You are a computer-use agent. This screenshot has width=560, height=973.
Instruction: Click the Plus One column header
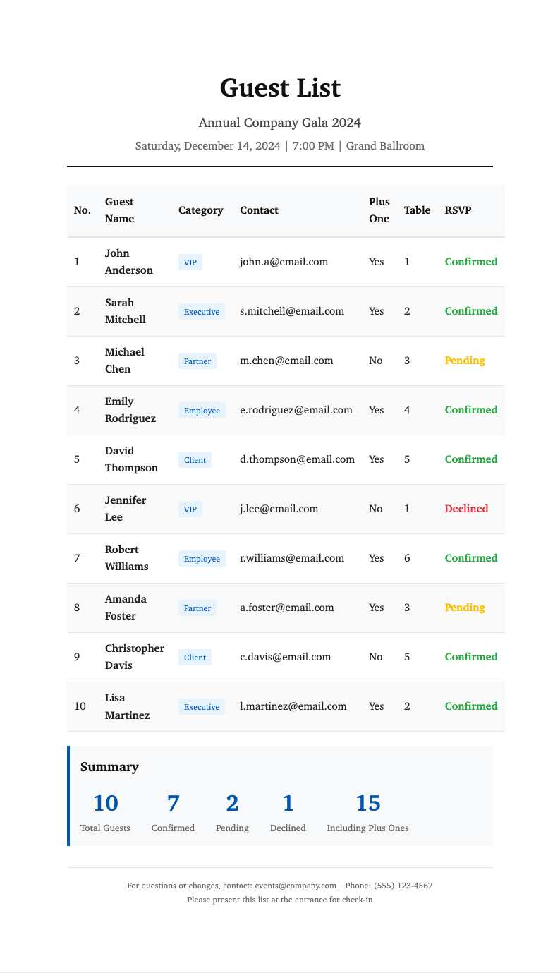(379, 210)
